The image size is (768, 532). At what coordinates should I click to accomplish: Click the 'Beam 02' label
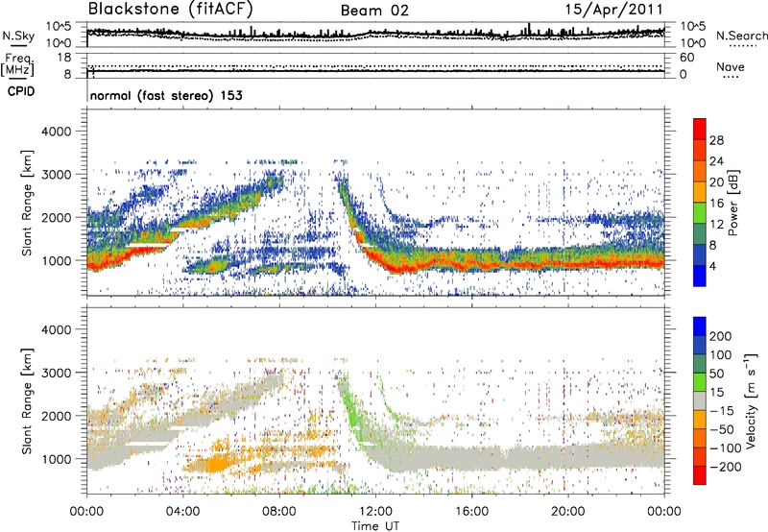click(x=374, y=11)
